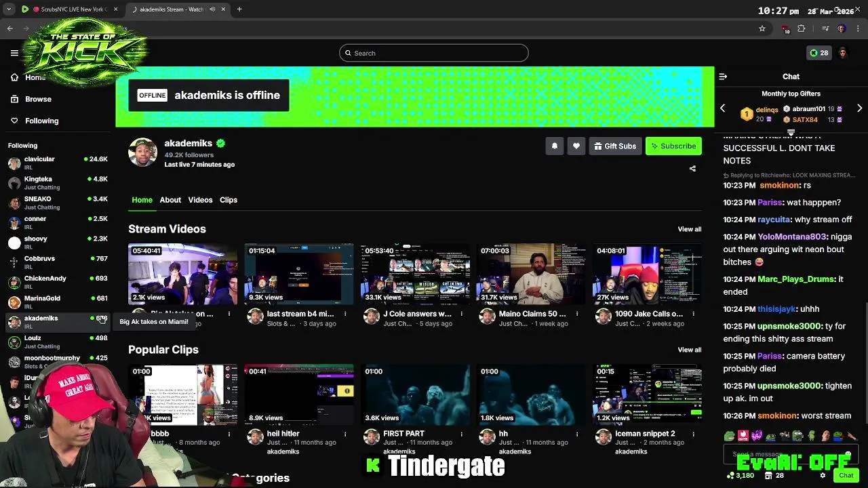The image size is (868, 488).
Task: Open Kingteka channel in Following list
Action: pos(58,183)
